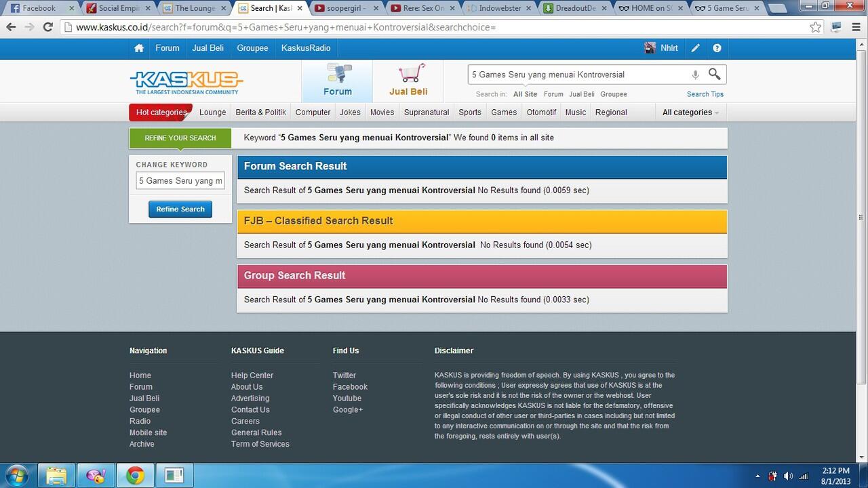Open Music category
The width and height of the screenshot is (868, 488).
(576, 113)
